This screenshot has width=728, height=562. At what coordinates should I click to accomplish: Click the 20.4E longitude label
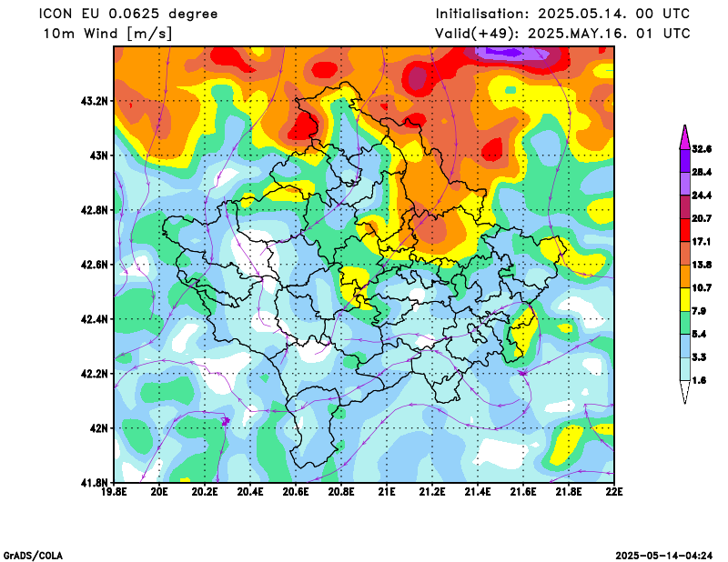(x=250, y=491)
